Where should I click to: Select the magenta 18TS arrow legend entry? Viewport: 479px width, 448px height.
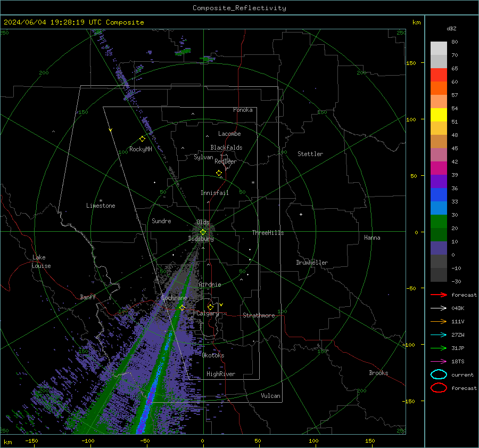pos(439,362)
